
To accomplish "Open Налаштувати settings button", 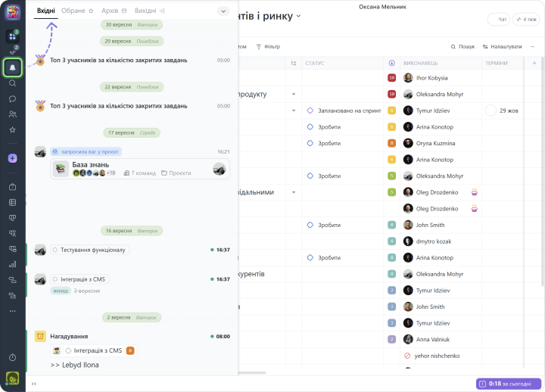I will [x=501, y=47].
